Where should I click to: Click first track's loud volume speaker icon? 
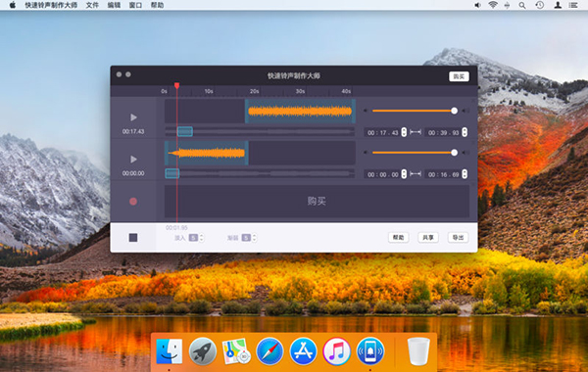point(465,111)
